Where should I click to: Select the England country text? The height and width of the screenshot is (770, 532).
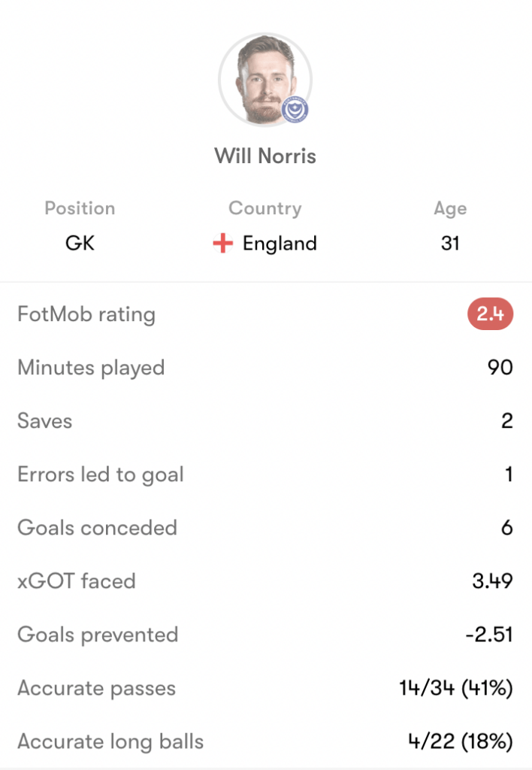point(280,244)
